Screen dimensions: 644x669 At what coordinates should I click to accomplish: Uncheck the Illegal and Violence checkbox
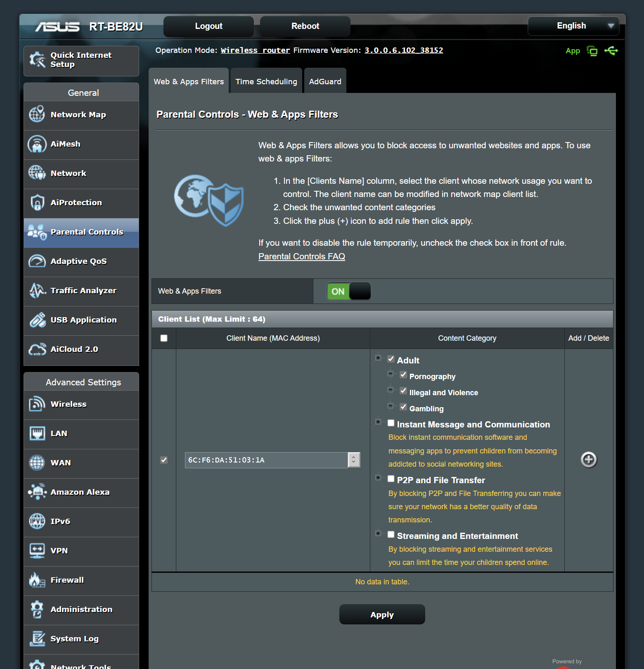click(x=403, y=391)
